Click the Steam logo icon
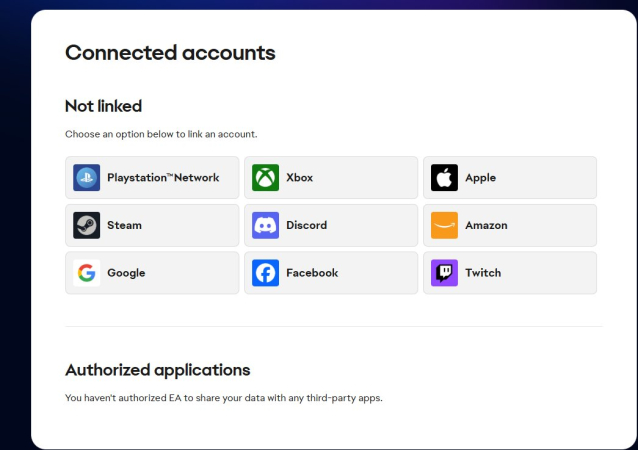This screenshot has height=450, width=638. click(x=87, y=225)
